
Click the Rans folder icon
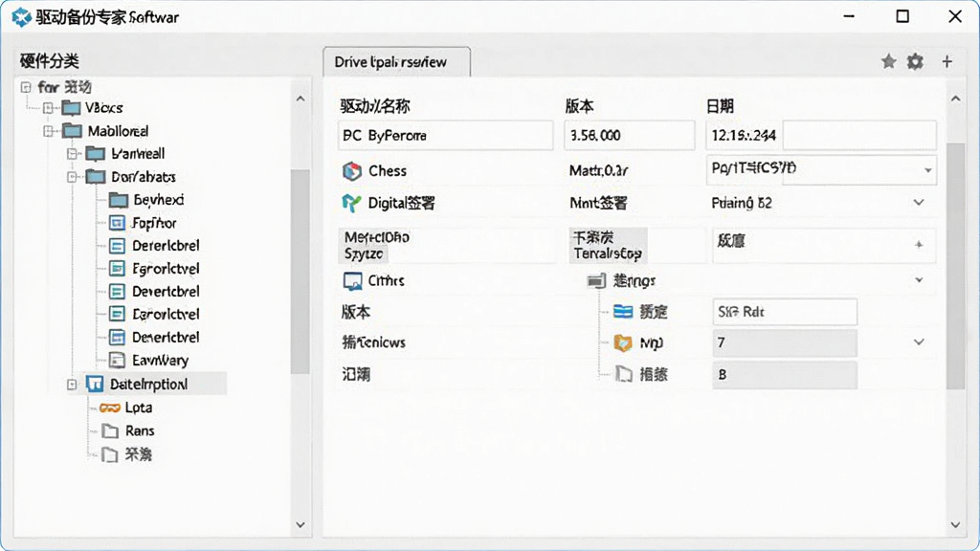pyautogui.click(x=110, y=431)
